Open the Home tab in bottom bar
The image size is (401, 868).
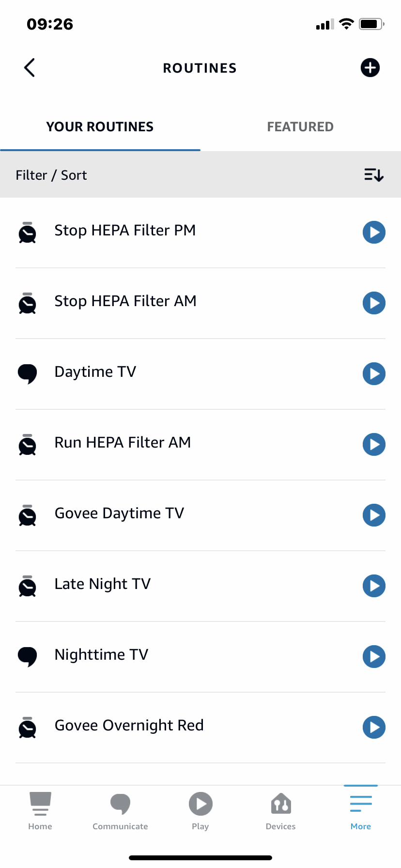(x=40, y=811)
